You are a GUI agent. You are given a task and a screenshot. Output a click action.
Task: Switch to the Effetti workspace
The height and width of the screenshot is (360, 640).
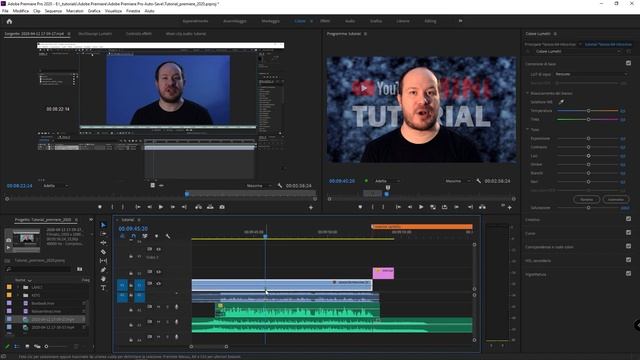coord(325,21)
